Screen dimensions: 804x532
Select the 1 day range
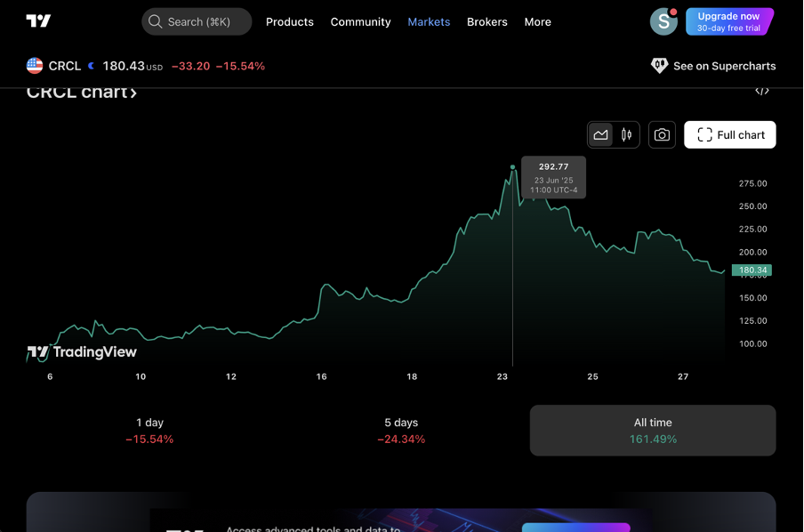click(149, 431)
